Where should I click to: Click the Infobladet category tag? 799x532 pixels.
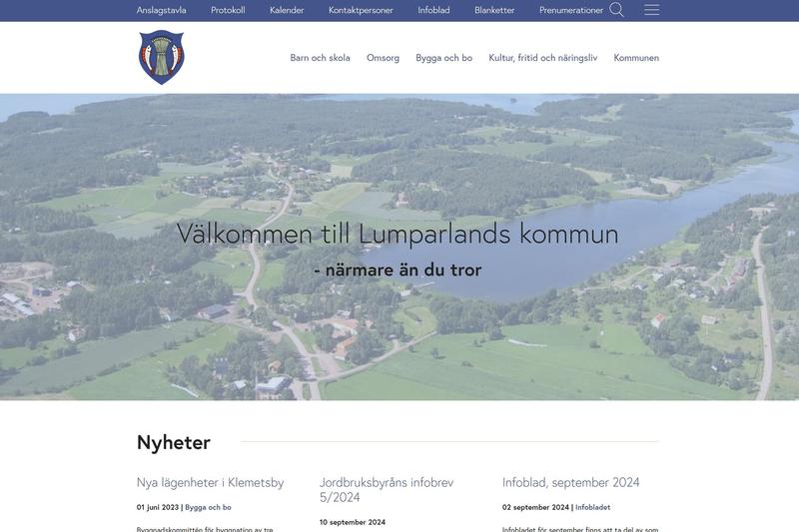[592, 507]
